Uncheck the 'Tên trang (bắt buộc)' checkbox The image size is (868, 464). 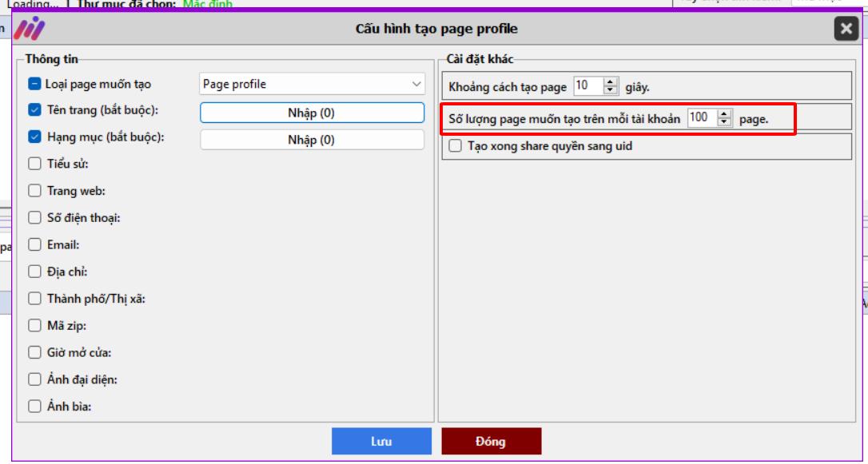coord(34,110)
